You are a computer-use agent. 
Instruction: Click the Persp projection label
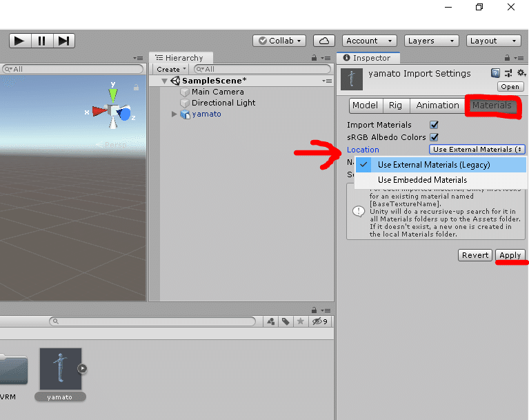(x=114, y=145)
